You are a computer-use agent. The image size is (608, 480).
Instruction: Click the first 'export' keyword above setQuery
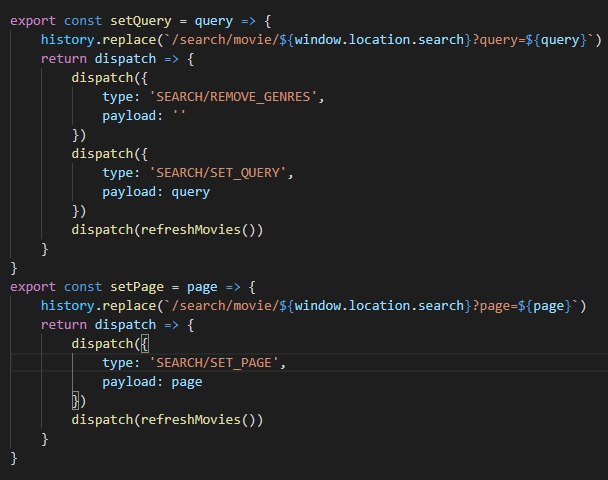[33, 21]
